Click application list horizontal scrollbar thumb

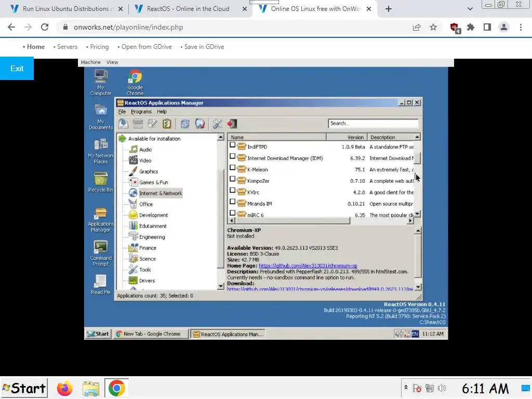(x=292, y=220)
